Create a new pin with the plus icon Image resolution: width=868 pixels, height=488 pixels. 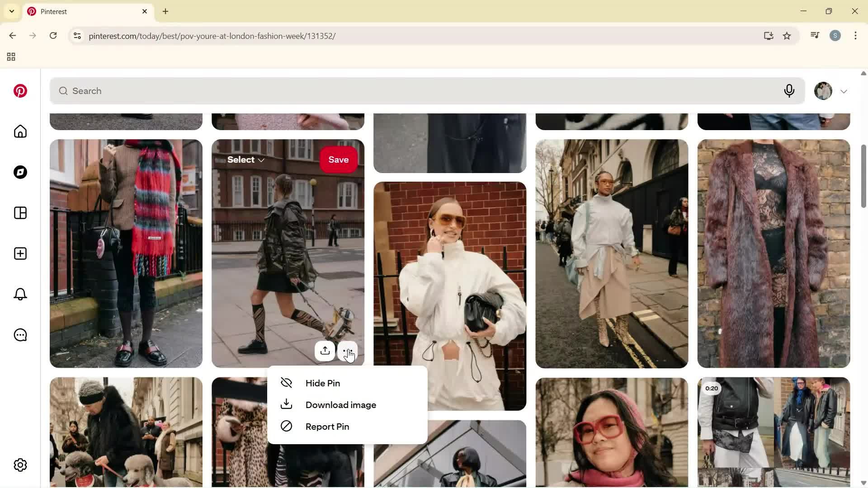20,253
